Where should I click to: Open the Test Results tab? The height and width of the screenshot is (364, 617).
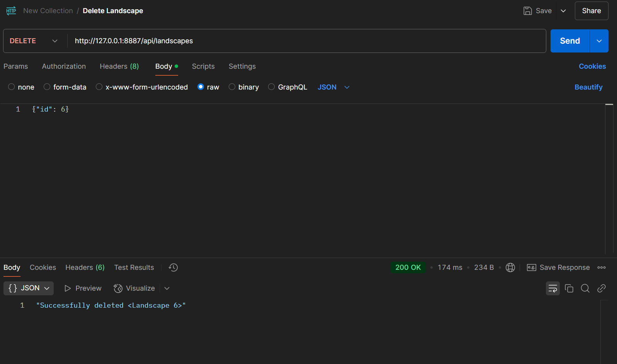click(134, 267)
